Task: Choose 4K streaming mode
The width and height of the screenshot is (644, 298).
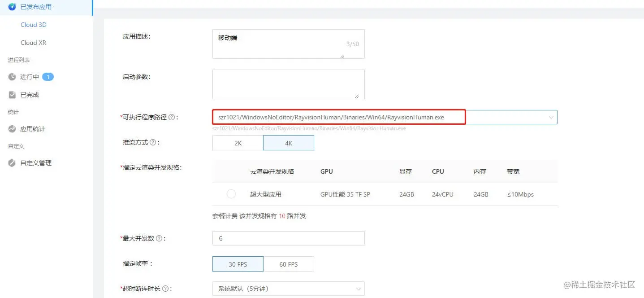Action: click(289, 143)
